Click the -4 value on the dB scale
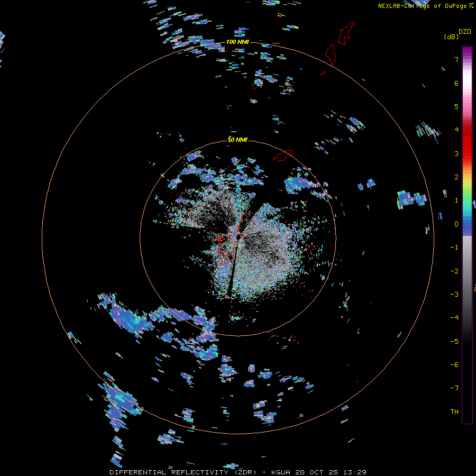 click(454, 318)
